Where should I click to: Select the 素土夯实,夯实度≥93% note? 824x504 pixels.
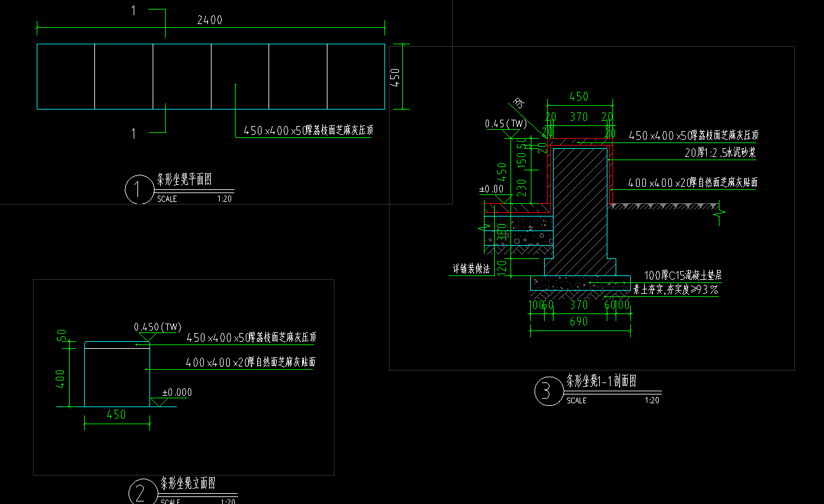[675, 290]
